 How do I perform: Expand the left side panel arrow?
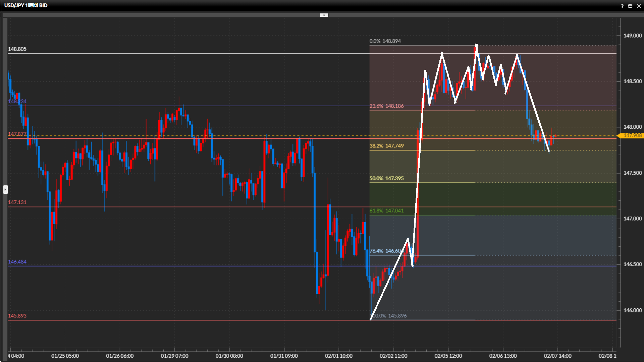(5, 190)
